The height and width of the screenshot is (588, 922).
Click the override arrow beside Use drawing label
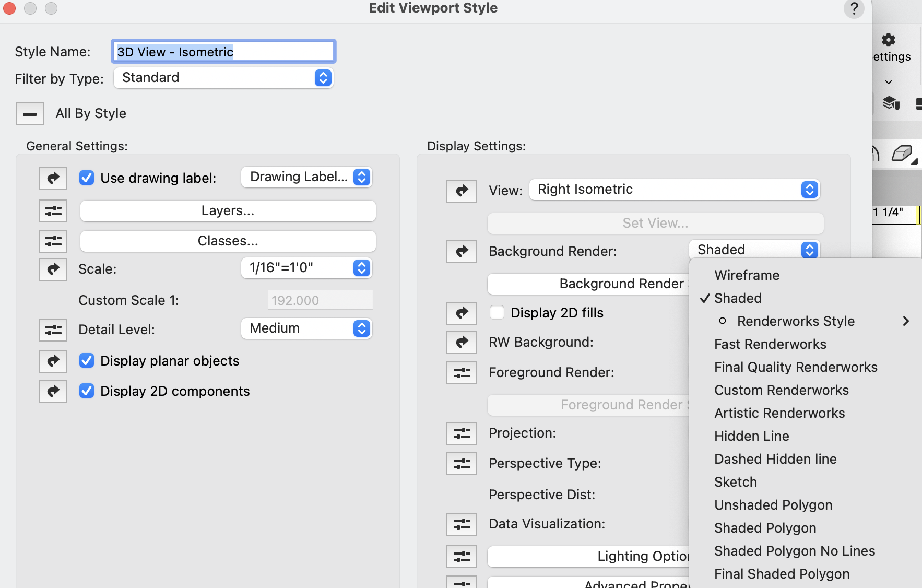[52, 178]
